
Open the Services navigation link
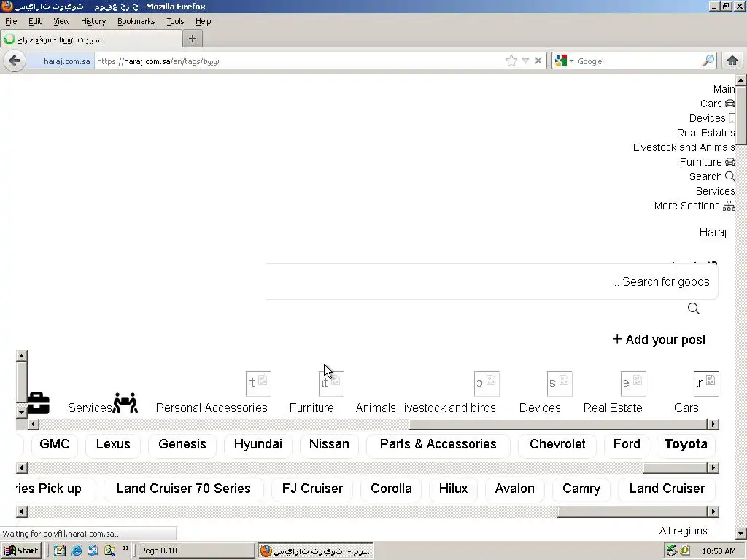[x=716, y=191]
